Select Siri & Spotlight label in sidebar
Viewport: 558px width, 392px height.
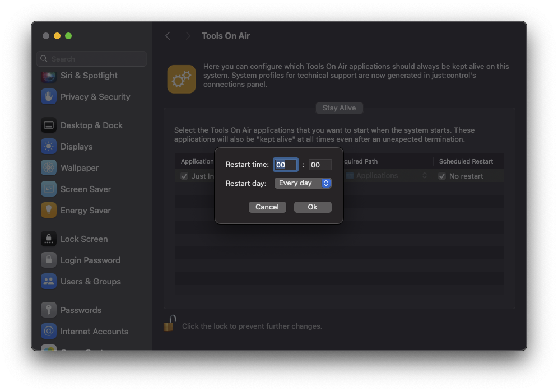pyautogui.click(x=89, y=76)
